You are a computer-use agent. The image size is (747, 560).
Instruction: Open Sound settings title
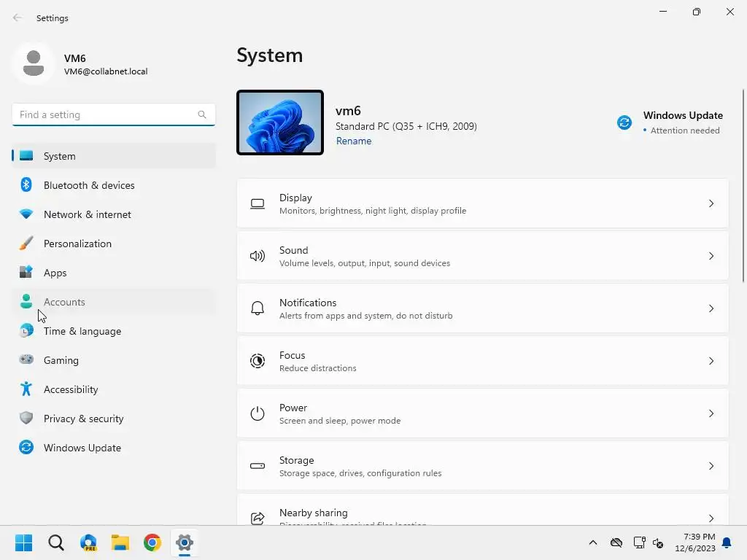tap(293, 250)
